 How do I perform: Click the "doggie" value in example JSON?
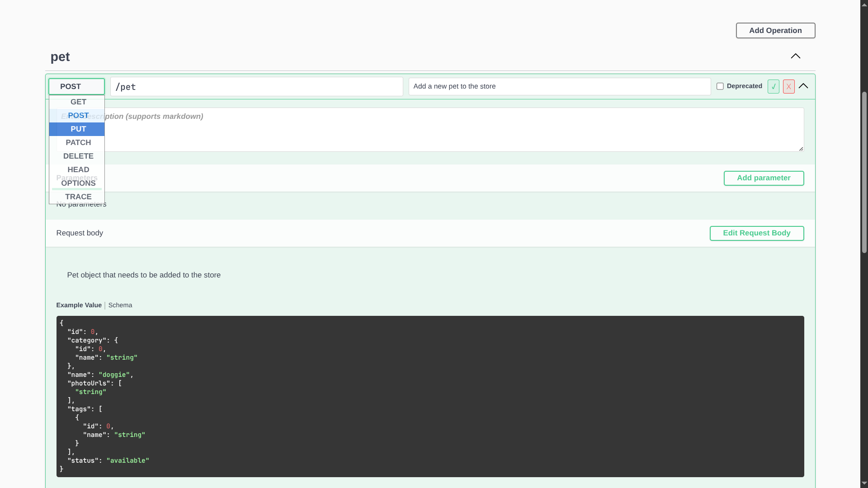tap(114, 375)
